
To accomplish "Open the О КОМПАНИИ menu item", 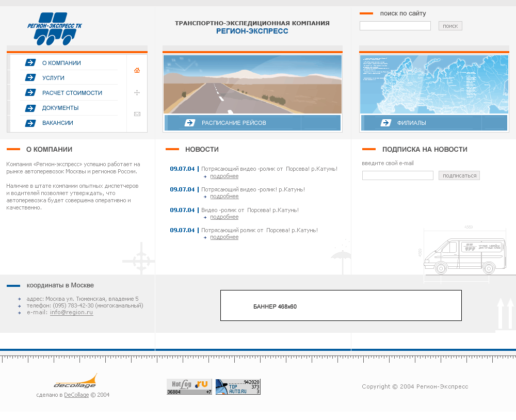I will [x=61, y=63].
